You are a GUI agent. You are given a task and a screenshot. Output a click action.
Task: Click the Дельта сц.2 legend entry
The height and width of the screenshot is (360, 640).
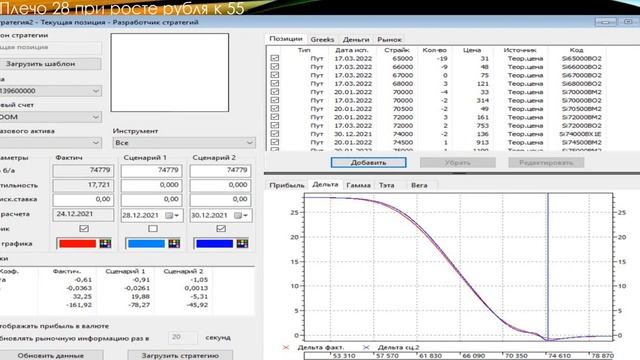398,347
